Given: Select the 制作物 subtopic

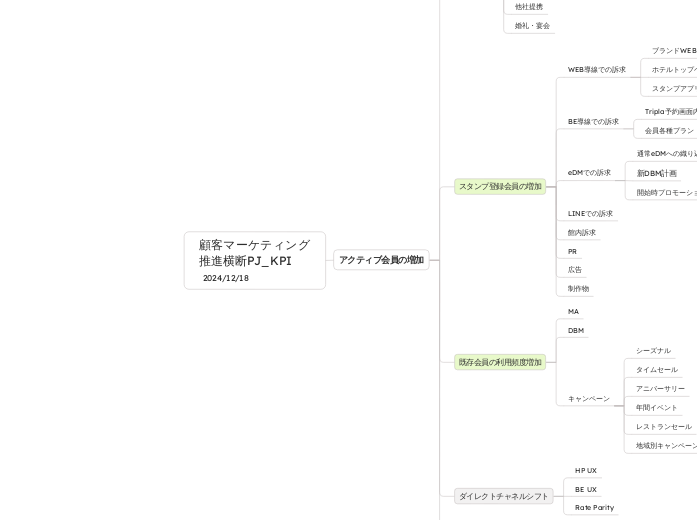Looking at the screenshot, I should coord(578,288).
